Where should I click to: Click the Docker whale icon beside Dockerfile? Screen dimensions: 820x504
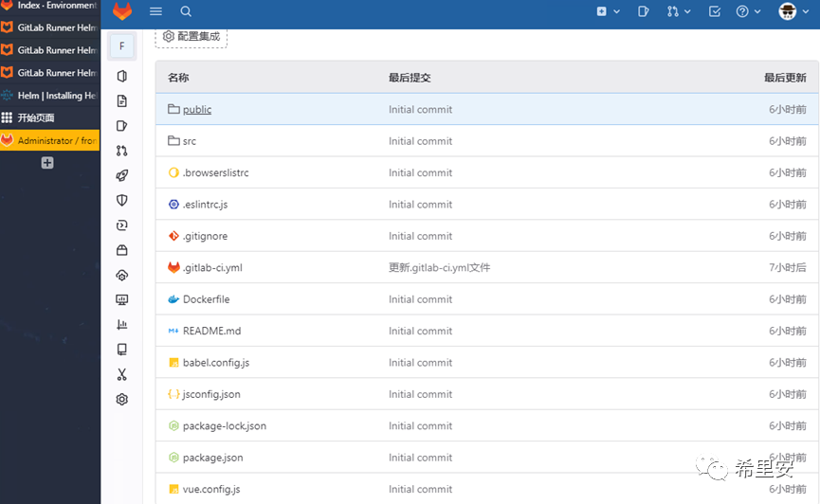pos(173,299)
